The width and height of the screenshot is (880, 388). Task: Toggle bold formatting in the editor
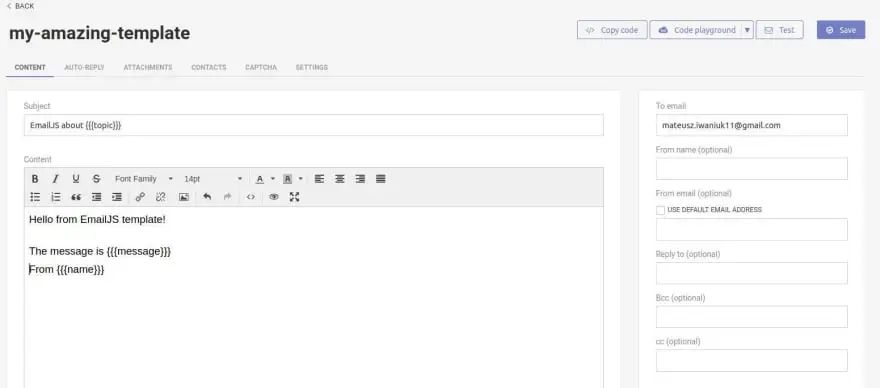(x=35, y=179)
